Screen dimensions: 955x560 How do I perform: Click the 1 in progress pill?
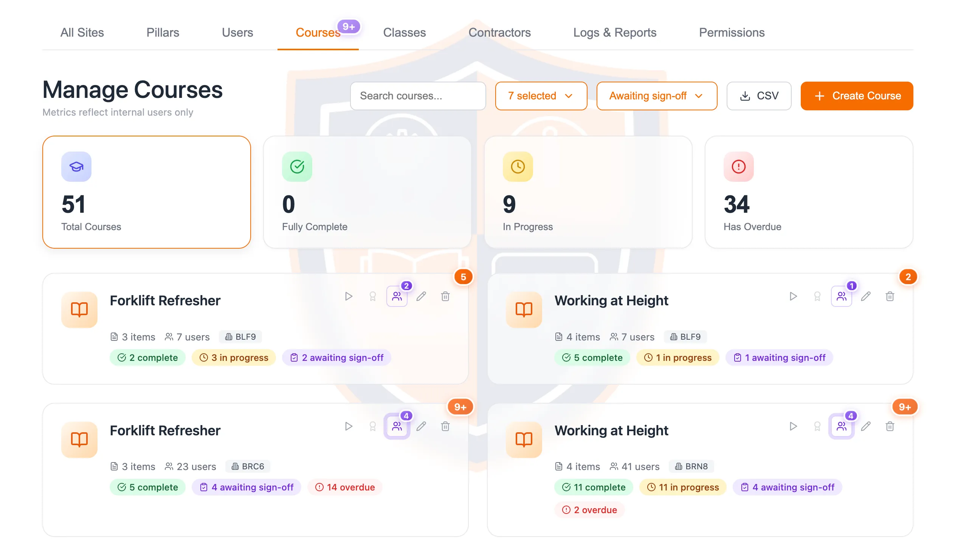pos(678,358)
